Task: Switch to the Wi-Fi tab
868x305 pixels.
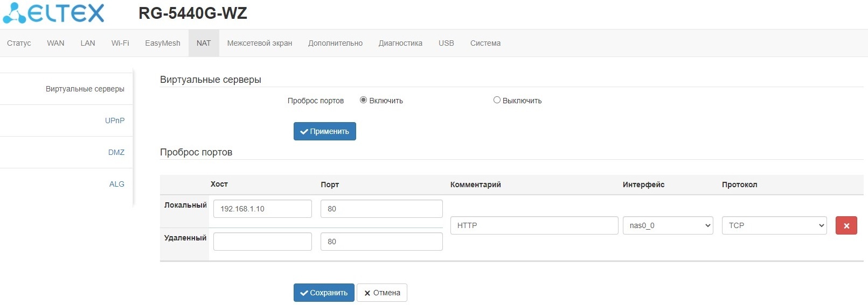Action: coord(120,43)
